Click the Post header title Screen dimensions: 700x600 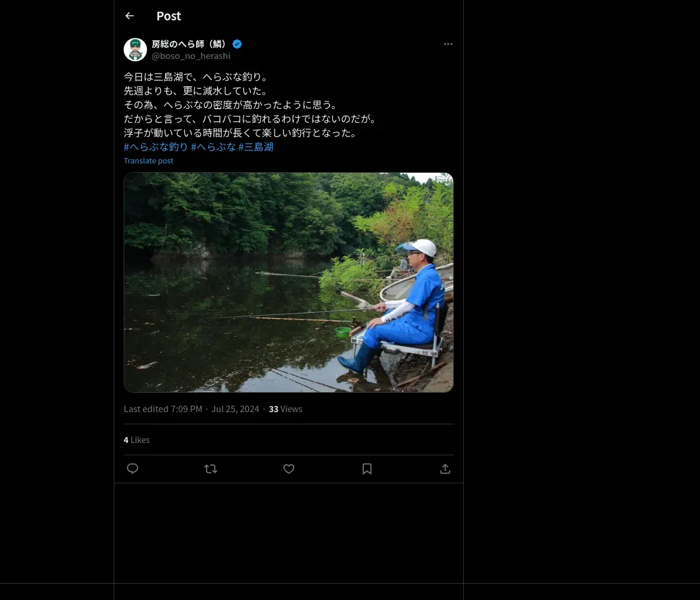tap(169, 16)
